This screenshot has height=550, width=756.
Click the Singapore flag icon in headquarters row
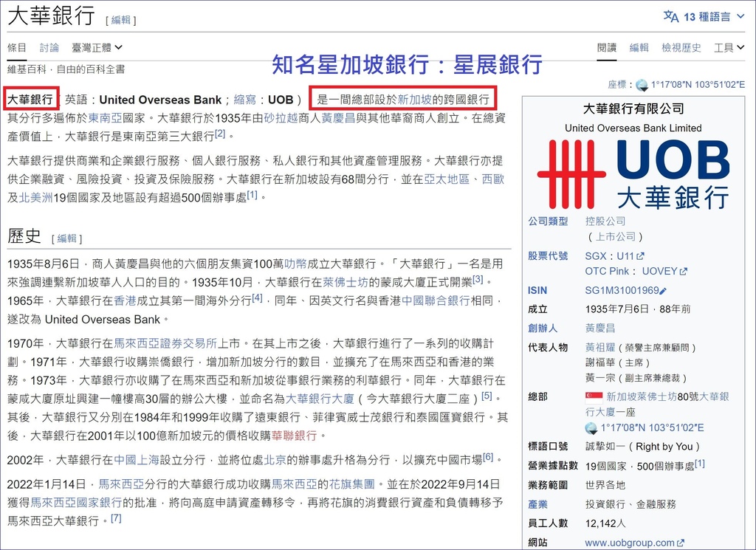point(594,396)
